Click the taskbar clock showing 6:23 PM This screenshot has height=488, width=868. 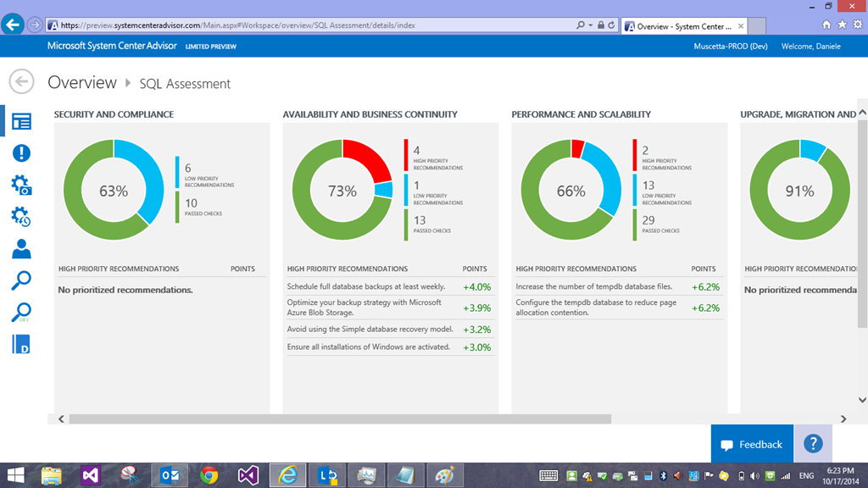(x=840, y=476)
